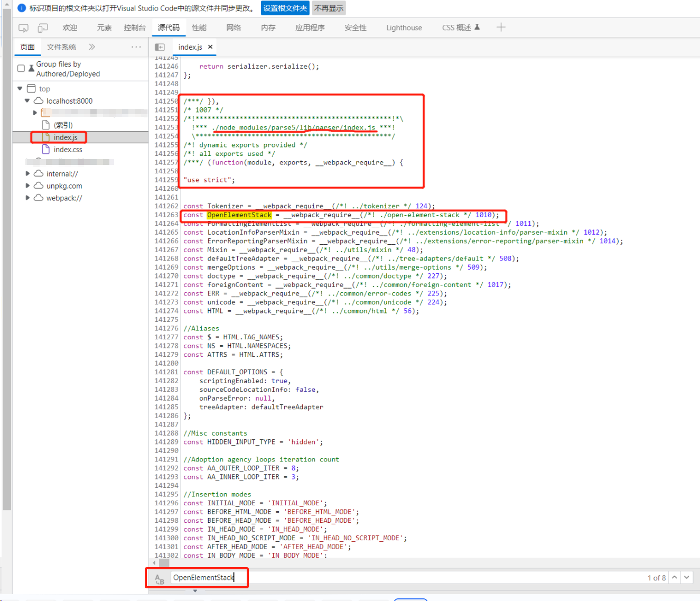Select index.css in the file tree
This screenshot has width=700, height=601.
point(68,149)
